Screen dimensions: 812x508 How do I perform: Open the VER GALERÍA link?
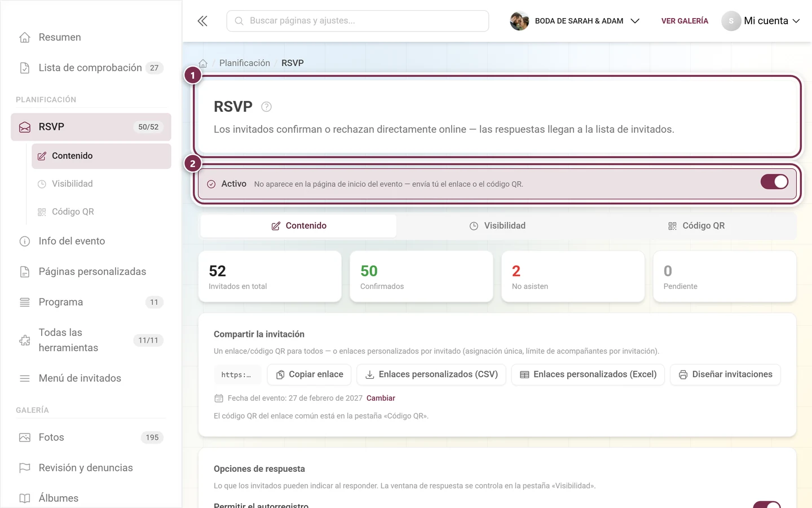[685, 21]
